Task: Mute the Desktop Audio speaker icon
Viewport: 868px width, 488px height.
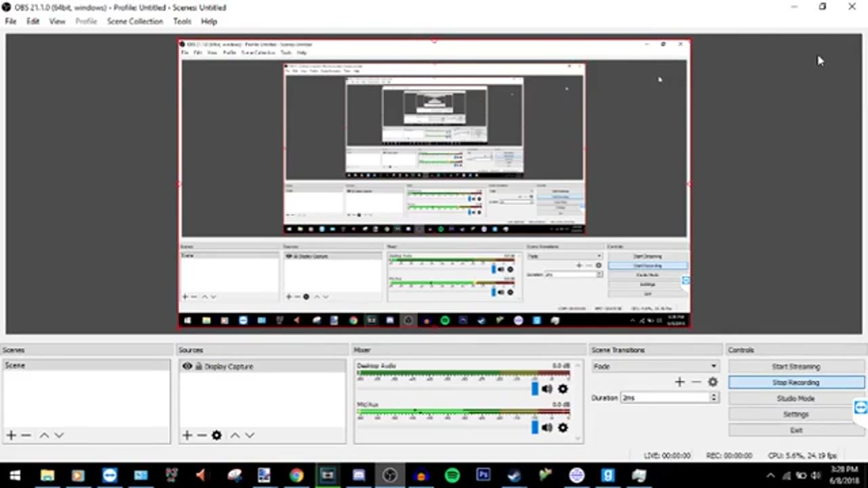Action: [x=547, y=388]
